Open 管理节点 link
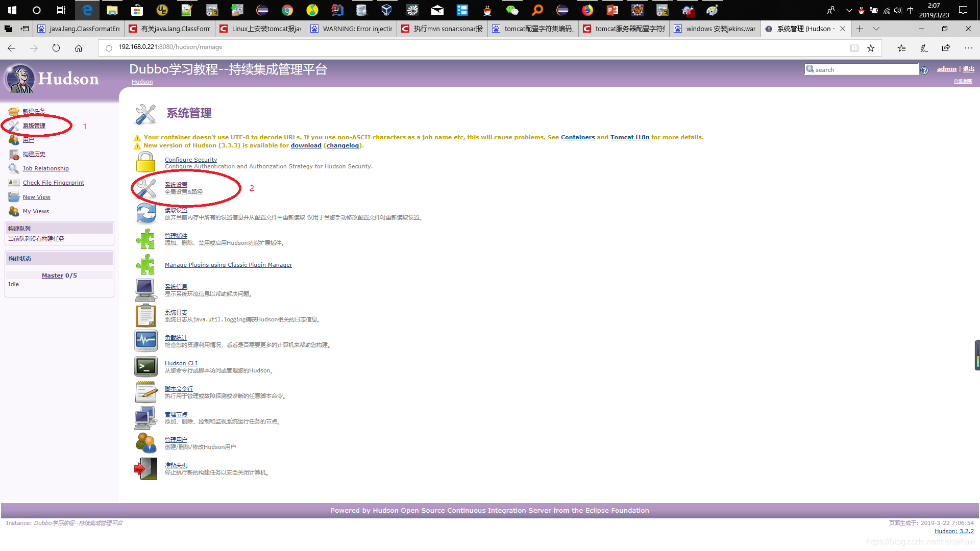This screenshot has height=551, width=980. pyautogui.click(x=176, y=414)
